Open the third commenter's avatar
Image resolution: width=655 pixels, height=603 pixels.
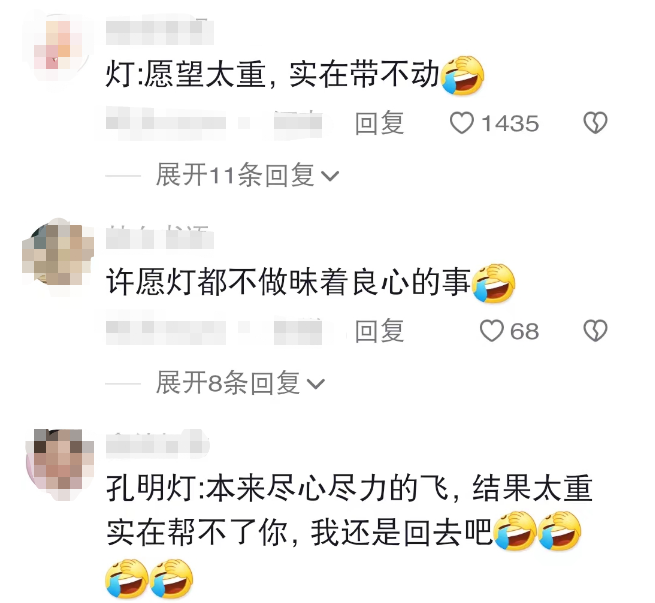pos(58,461)
